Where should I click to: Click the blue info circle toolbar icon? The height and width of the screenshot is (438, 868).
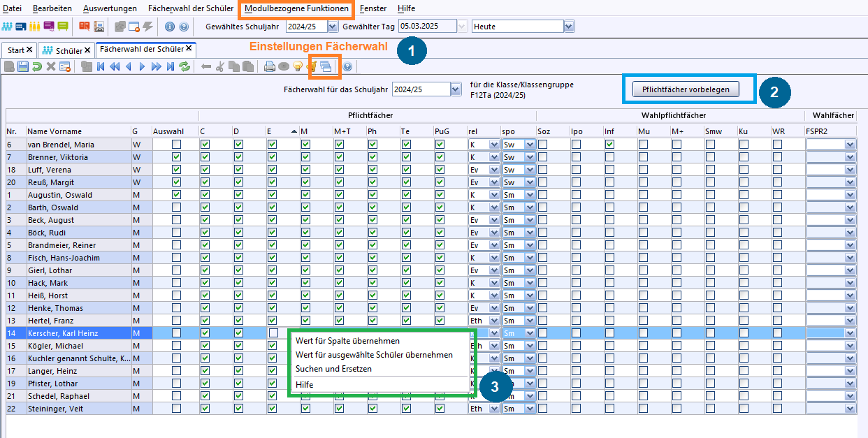169,27
